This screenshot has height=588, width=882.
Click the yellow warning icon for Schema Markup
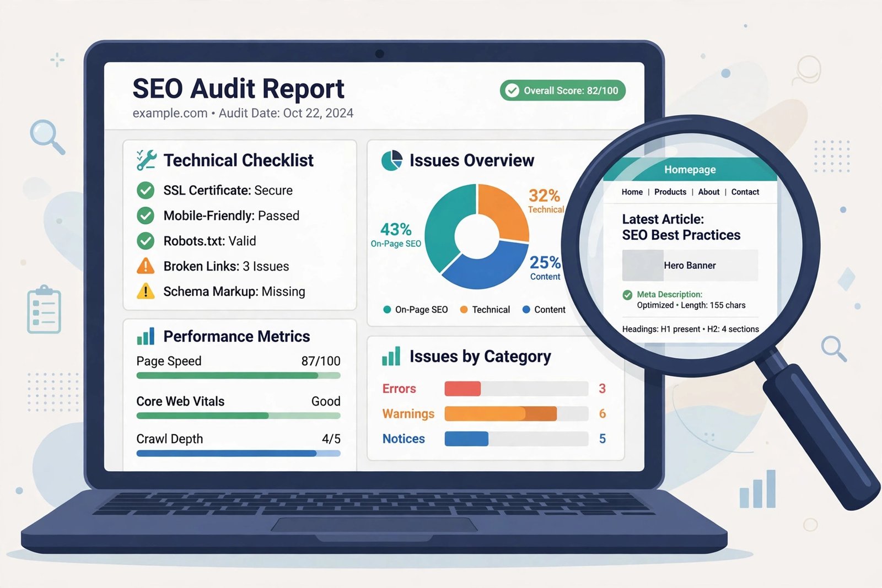[x=146, y=292]
